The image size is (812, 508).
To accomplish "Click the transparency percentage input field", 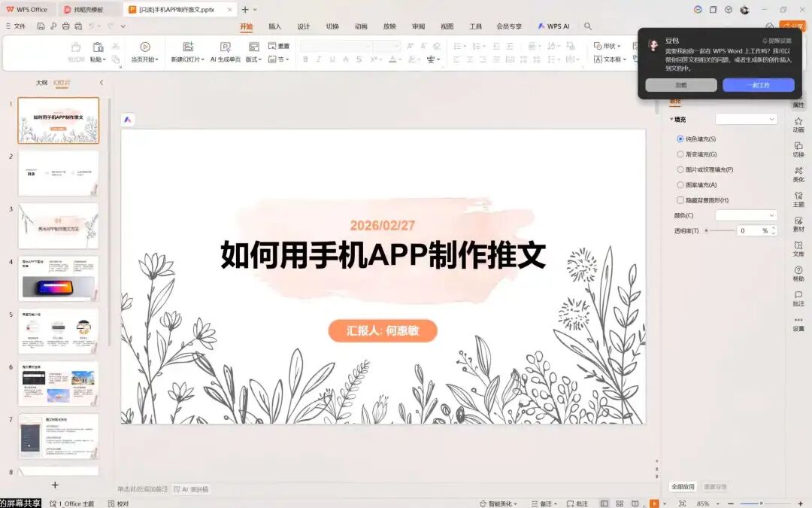I will tap(753, 231).
